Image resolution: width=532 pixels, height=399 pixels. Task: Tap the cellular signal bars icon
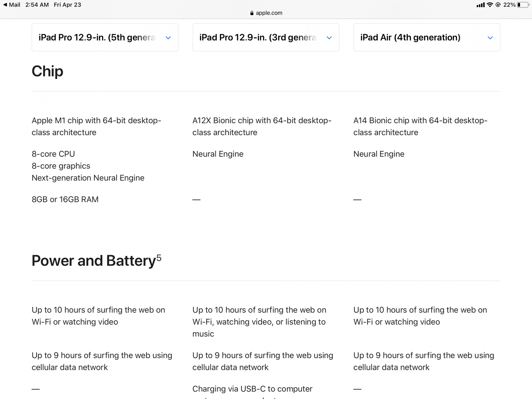click(x=480, y=5)
